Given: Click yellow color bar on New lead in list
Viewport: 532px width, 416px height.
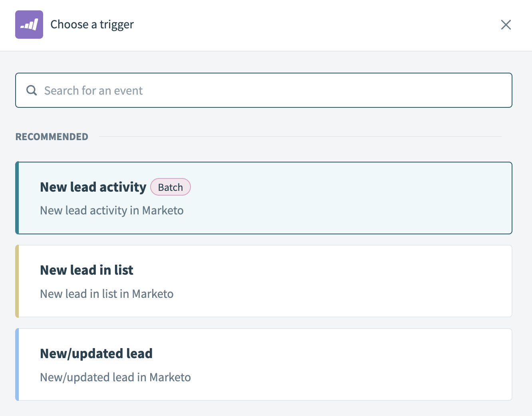Looking at the screenshot, I should [17, 281].
